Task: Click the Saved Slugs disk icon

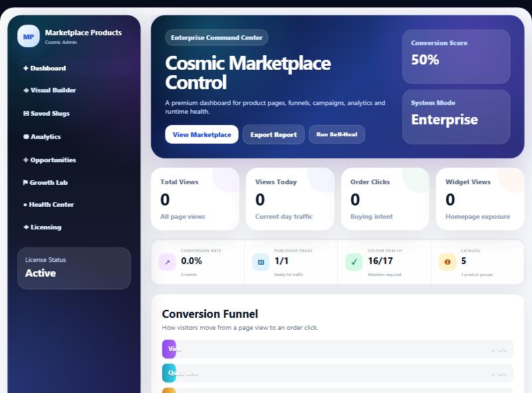Action: 26,113
